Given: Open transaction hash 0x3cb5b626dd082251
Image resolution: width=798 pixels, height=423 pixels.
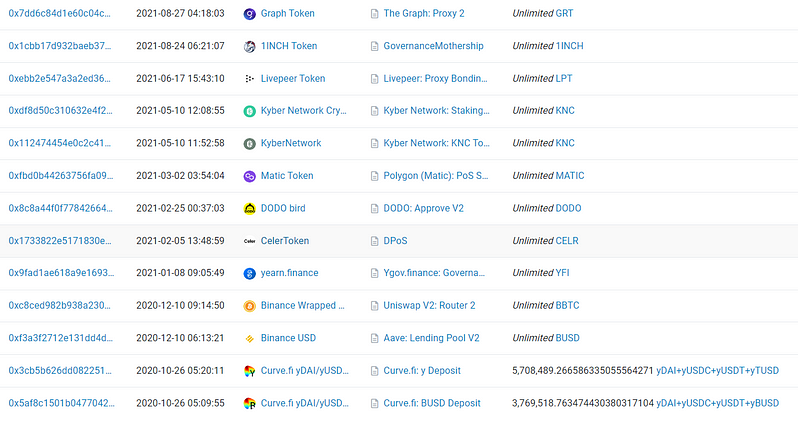Looking at the screenshot, I should 60,371.
